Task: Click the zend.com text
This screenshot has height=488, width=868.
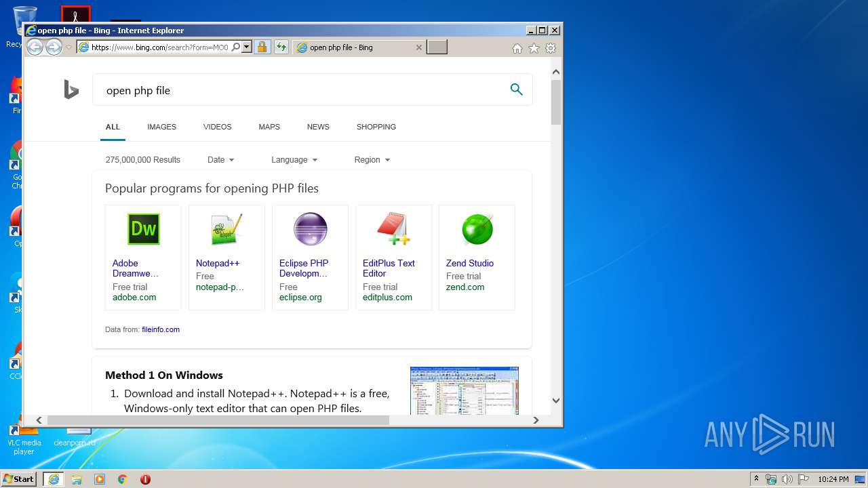Action: click(465, 287)
